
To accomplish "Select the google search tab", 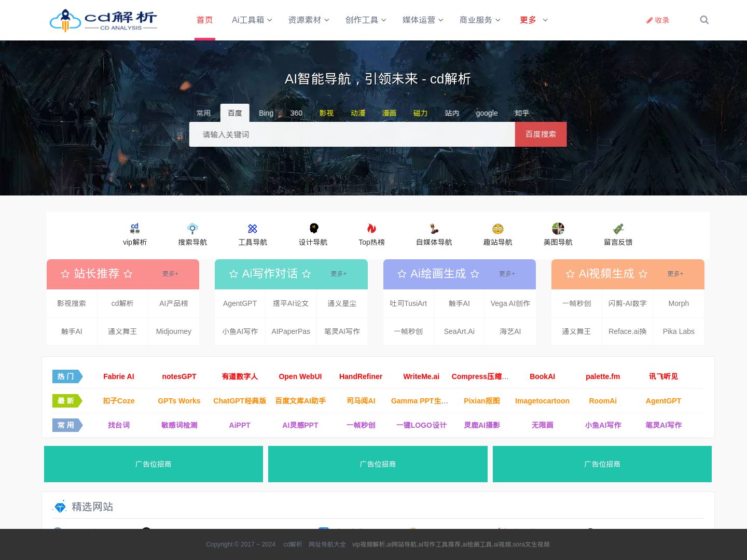I will click(x=487, y=113).
